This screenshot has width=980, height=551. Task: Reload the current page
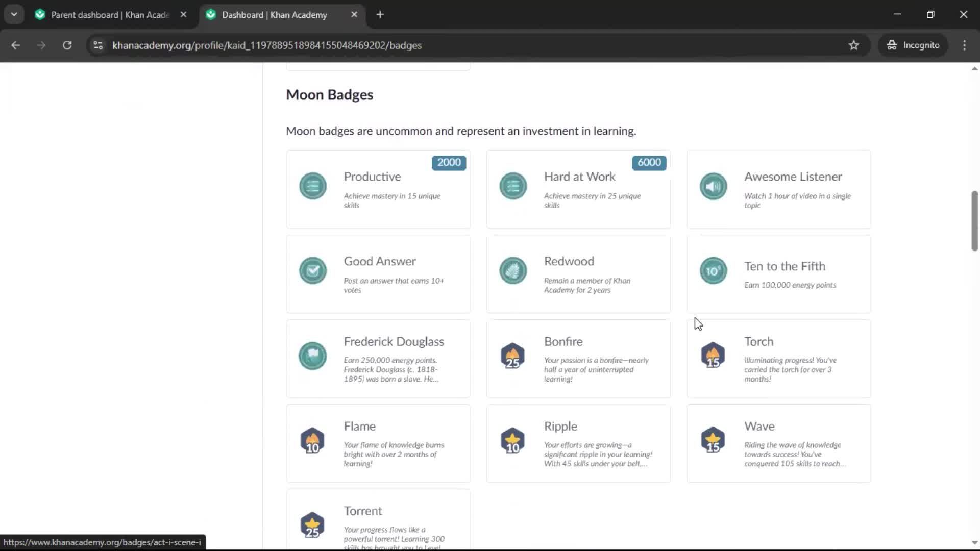(x=67, y=45)
